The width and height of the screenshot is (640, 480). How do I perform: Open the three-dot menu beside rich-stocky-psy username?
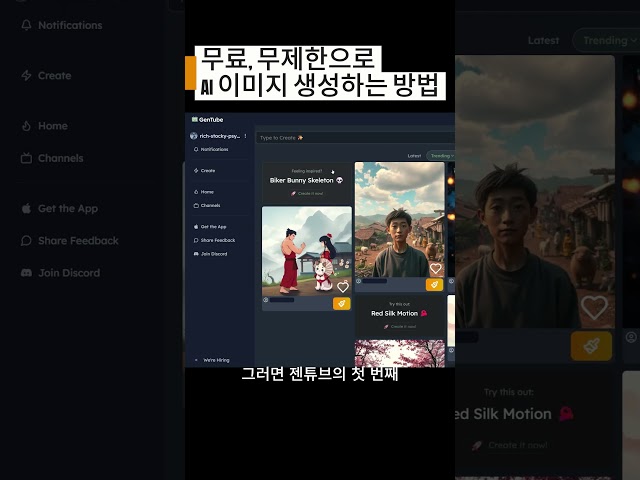pos(245,136)
